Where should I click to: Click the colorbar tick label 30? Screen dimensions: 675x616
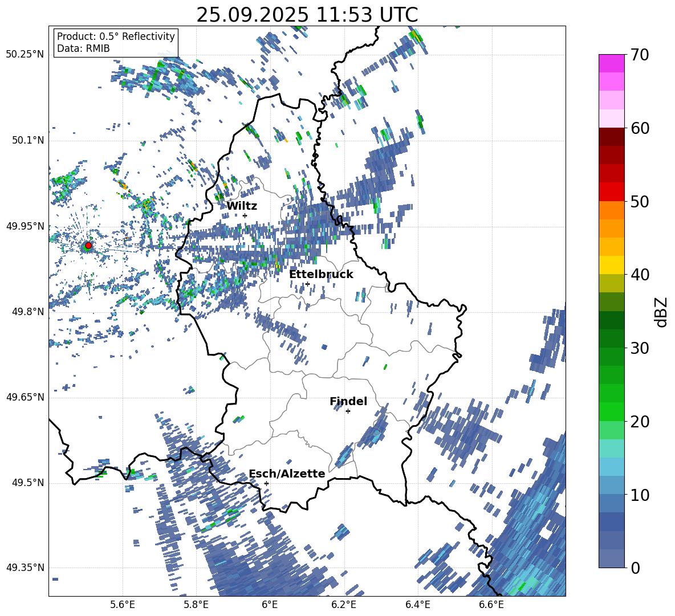click(x=640, y=348)
